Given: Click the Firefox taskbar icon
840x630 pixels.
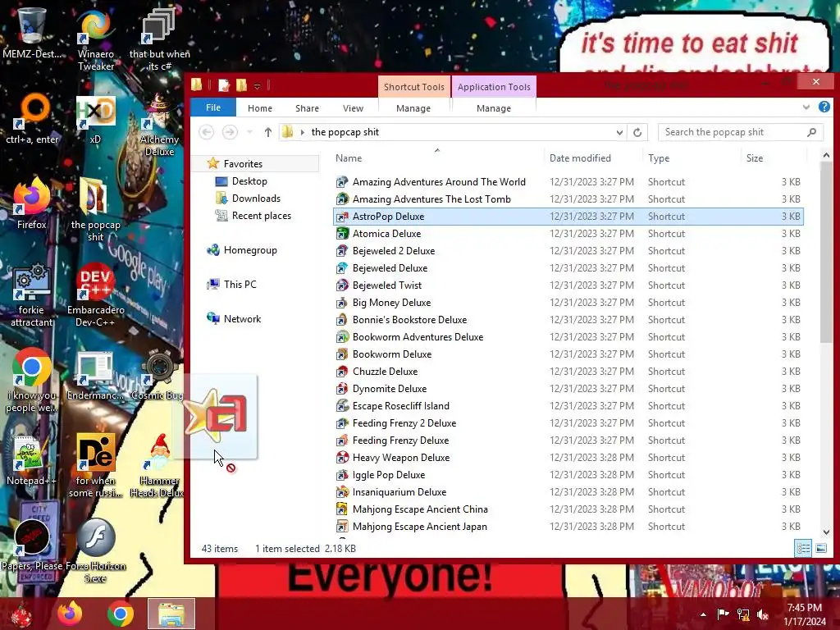Looking at the screenshot, I should (x=70, y=614).
